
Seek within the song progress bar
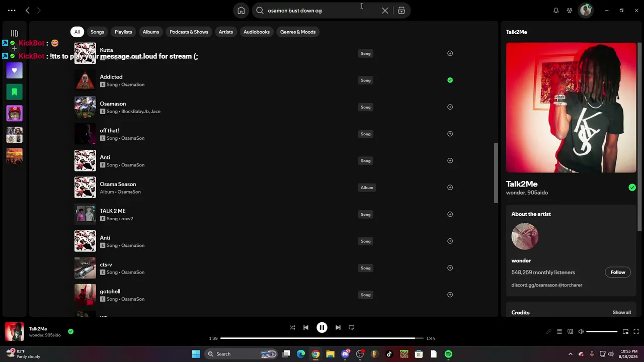pyautogui.click(x=322, y=338)
